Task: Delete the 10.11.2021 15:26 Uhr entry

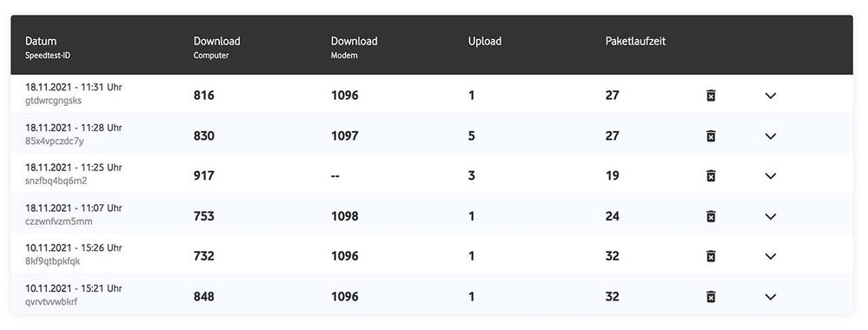Action: pyautogui.click(x=711, y=256)
